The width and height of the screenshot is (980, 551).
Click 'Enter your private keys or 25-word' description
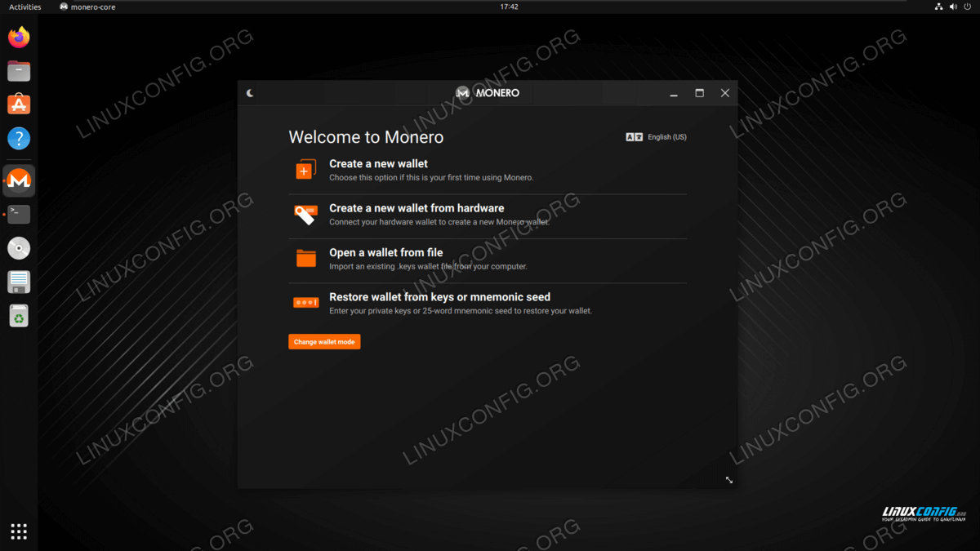(461, 311)
